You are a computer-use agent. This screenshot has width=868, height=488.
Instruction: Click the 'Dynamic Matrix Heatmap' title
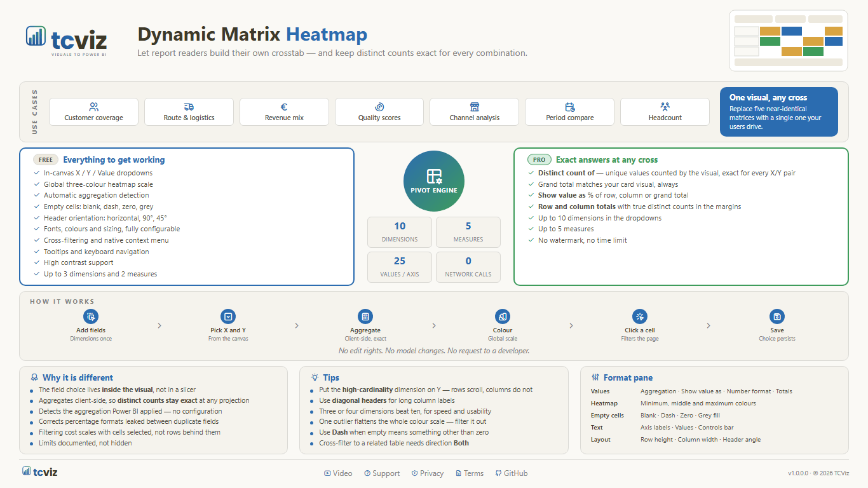[252, 34]
